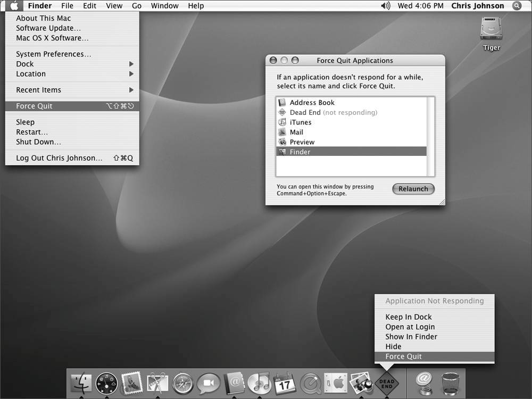Choose Software Update… from Apple menu
This screenshot has width=532, height=399.
click(72, 28)
